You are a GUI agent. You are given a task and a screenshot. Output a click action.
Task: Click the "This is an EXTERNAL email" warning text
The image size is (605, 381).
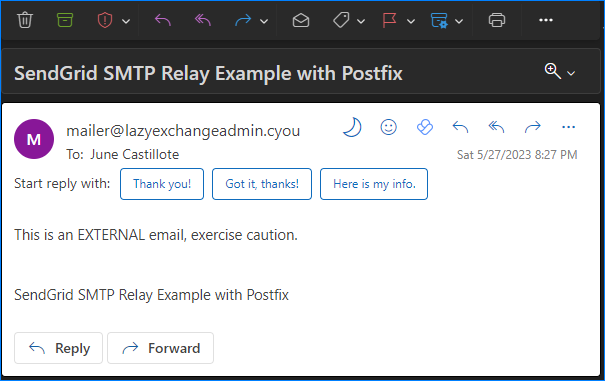(156, 235)
